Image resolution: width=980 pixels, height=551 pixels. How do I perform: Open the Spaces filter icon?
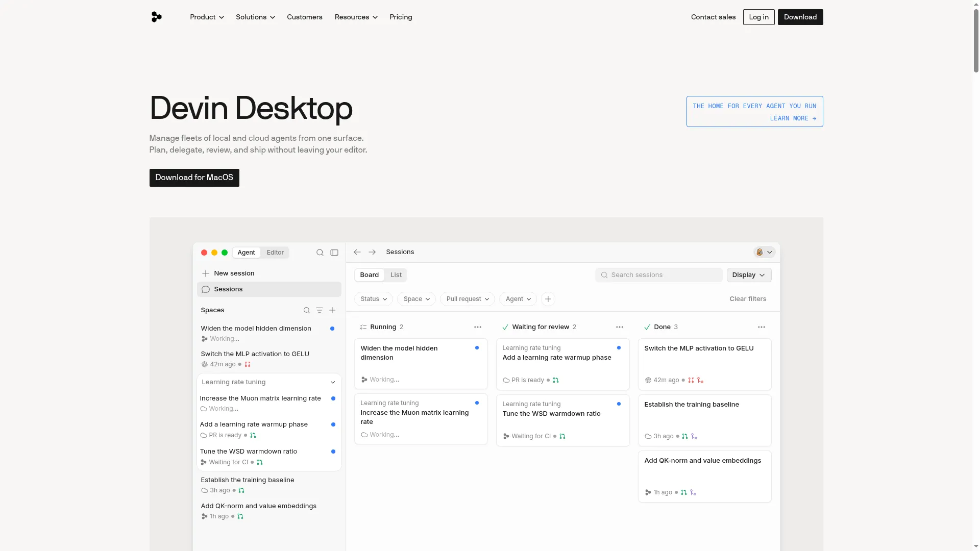(320, 310)
